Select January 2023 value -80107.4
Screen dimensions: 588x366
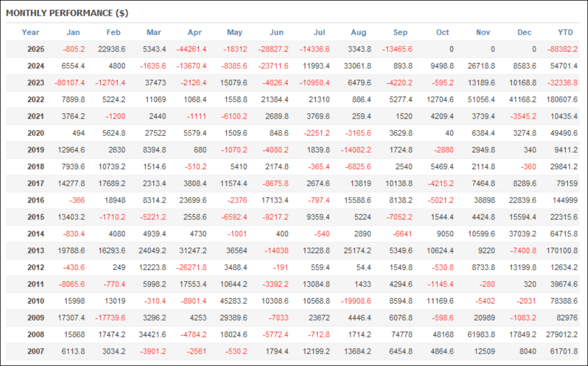[70, 83]
